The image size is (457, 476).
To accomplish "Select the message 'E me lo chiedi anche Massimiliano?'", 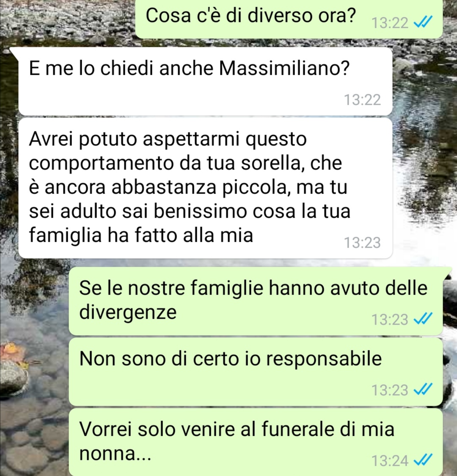I will pyautogui.click(x=205, y=81).
